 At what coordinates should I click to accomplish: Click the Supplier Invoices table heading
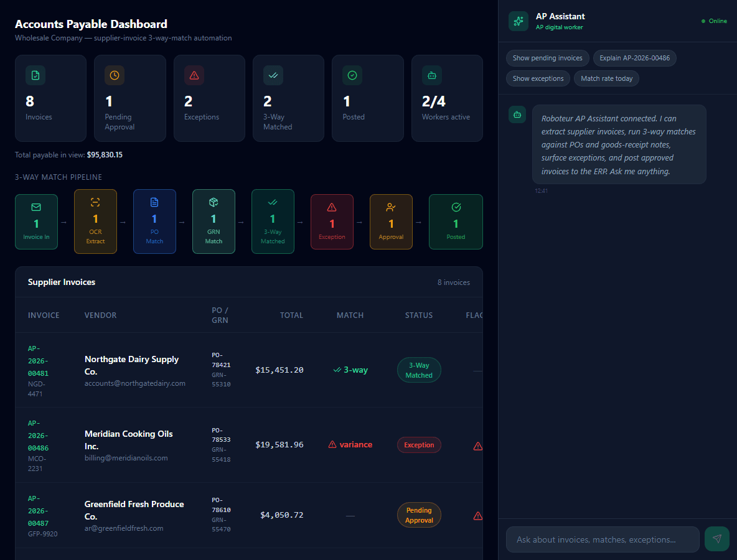coord(62,282)
